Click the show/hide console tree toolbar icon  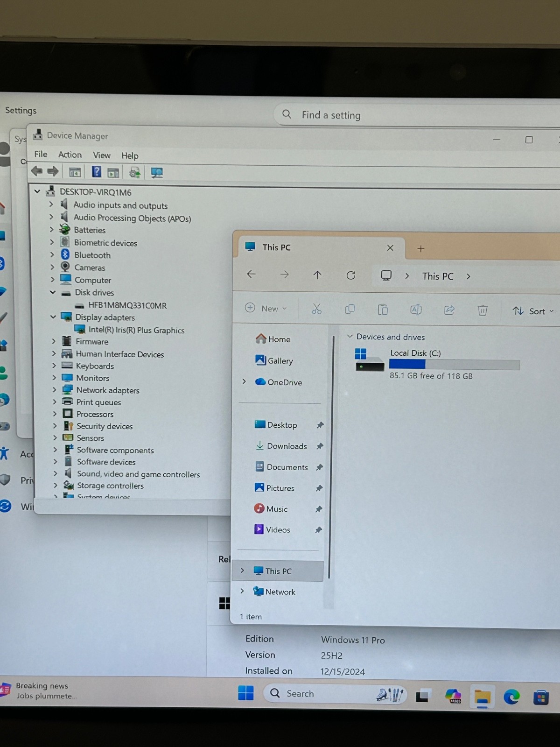pos(75,172)
